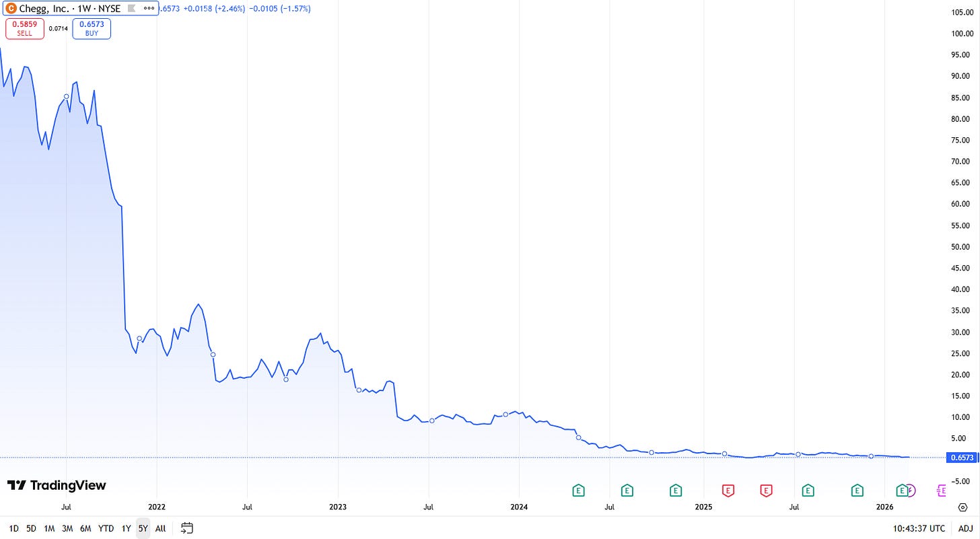
Task: Click the orange Chegg logo icon
Action: [x=11, y=9]
